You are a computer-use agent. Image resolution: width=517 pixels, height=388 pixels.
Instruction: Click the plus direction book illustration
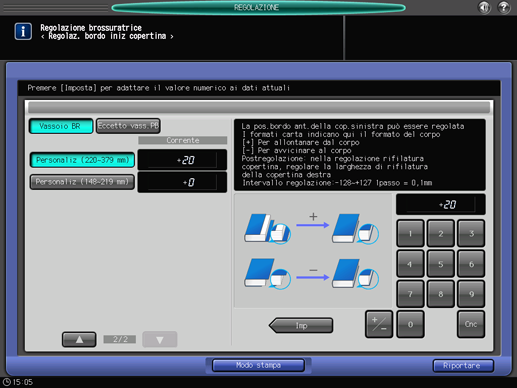coord(312,228)
